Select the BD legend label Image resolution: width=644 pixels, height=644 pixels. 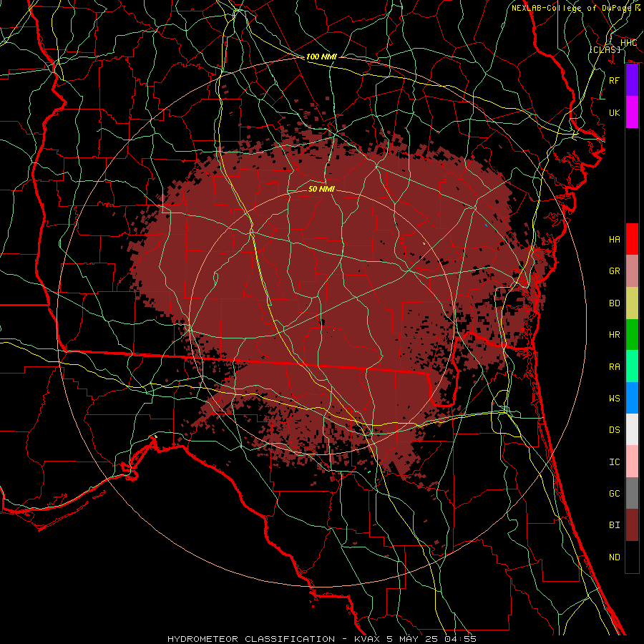pyautogui.click(x=615, y=303)
